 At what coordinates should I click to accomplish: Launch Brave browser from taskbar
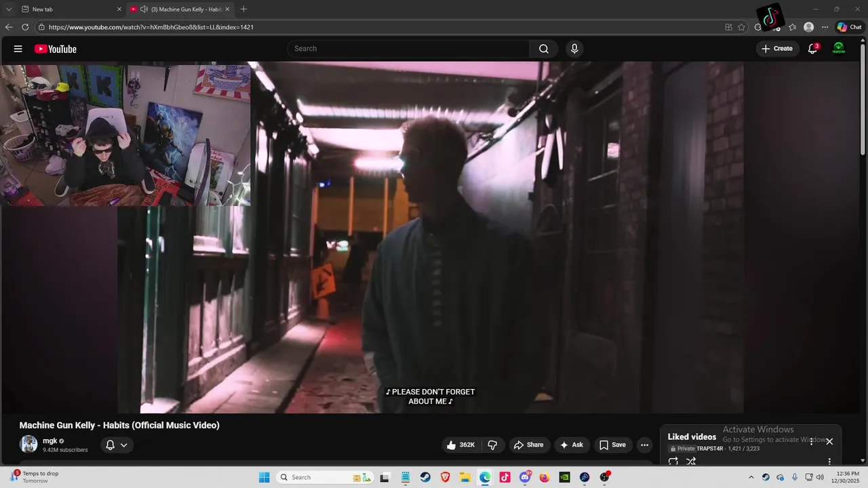point(445,477)
